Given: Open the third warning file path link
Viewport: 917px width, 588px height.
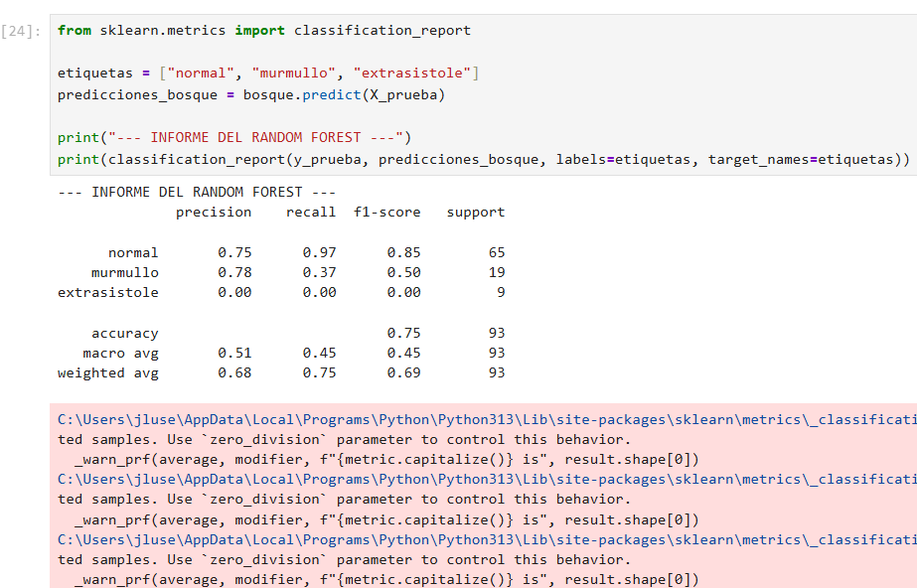Looking at the screenshot, I should pyautogui.click(x=487, y=539).
